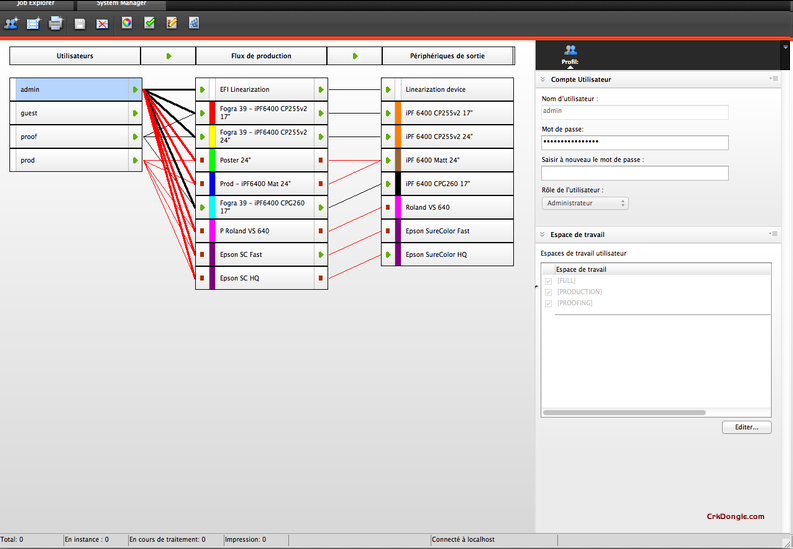The width and height of the screenshot is (793, 549).
Task: Toggle user-side red square of Poster 24" workflow
Action: tap(202, 160)
